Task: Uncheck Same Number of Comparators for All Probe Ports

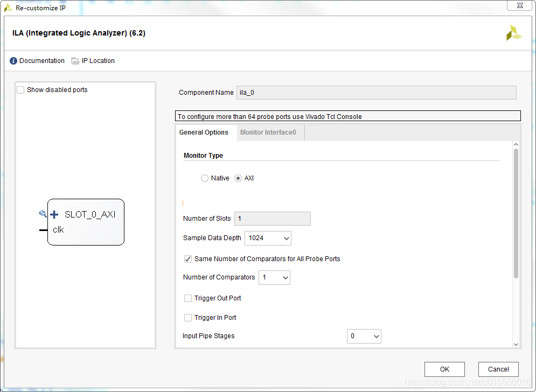Action: (188, 259)
